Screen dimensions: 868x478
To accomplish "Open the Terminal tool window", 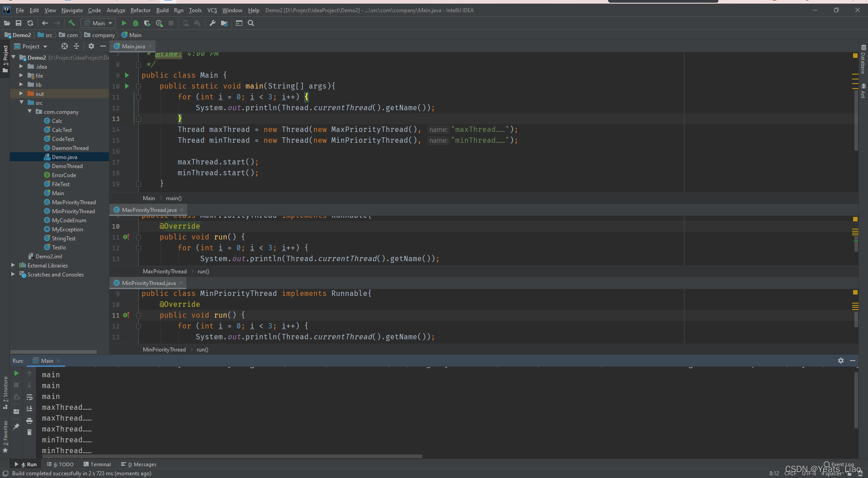I will pyautogui.click(x=97, y=464).
